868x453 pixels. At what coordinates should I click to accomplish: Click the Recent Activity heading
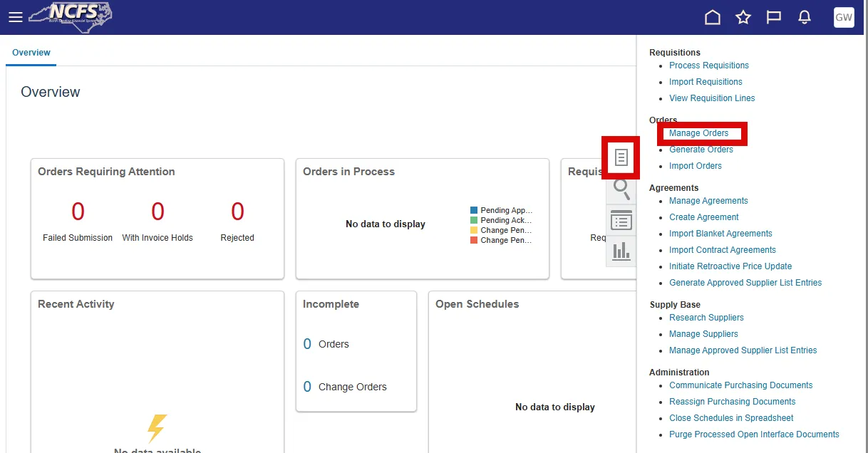pyautogui.click(x=76, y=304)
